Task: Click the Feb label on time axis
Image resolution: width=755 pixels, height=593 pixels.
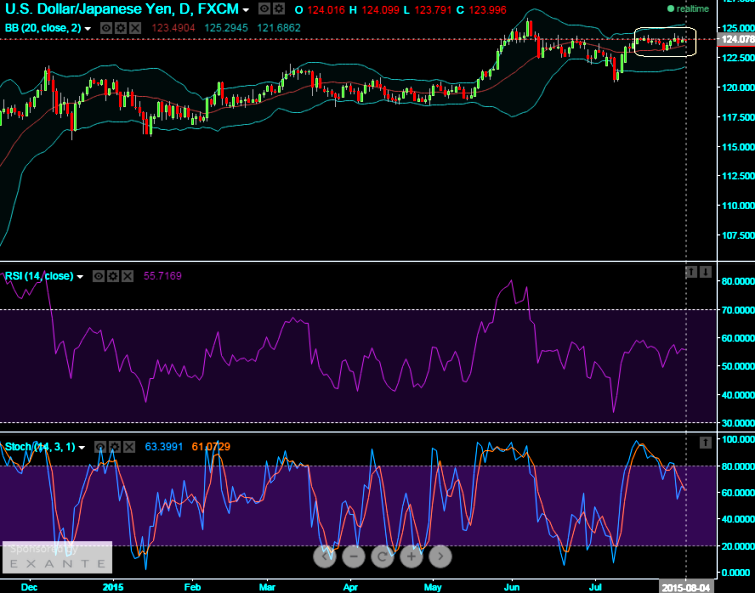Action: pos(192,587)
